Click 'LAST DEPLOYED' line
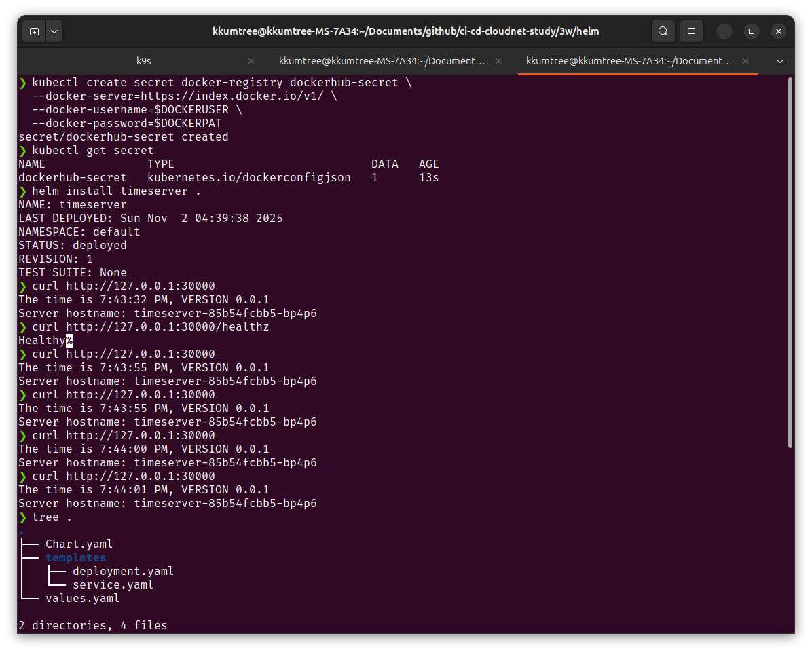 coord(151,218)
